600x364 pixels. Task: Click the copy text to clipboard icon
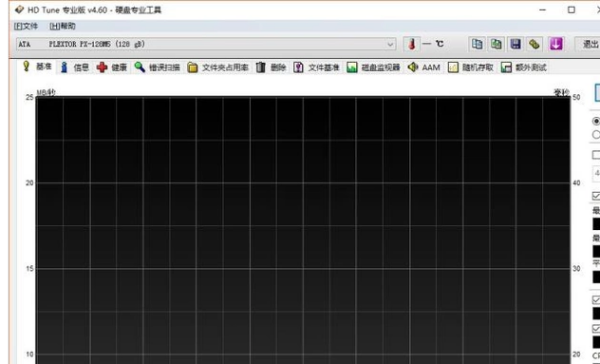click(477, 44)
